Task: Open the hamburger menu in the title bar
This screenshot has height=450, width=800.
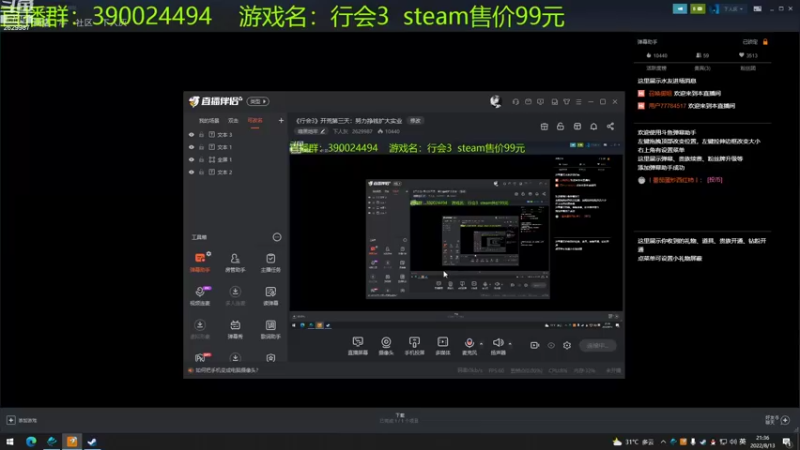Action: pyautogui.click(x=579, y=102)
